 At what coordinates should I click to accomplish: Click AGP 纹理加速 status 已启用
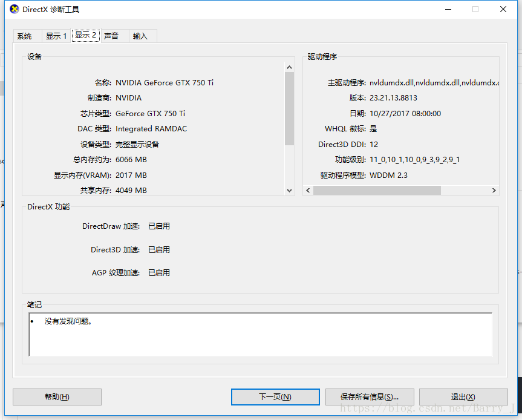coord(159,273)
